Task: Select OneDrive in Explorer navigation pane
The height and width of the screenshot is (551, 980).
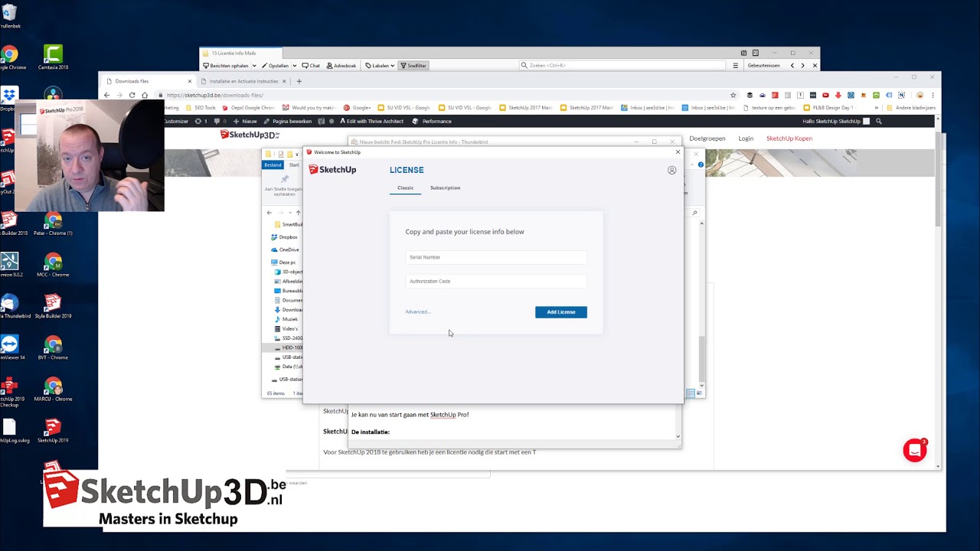Action: click(286, 249)
